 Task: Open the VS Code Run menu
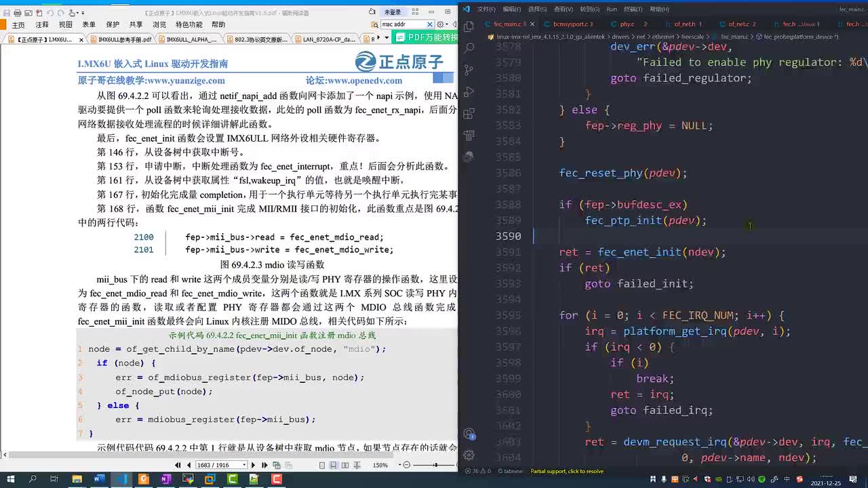click(612, 9)
